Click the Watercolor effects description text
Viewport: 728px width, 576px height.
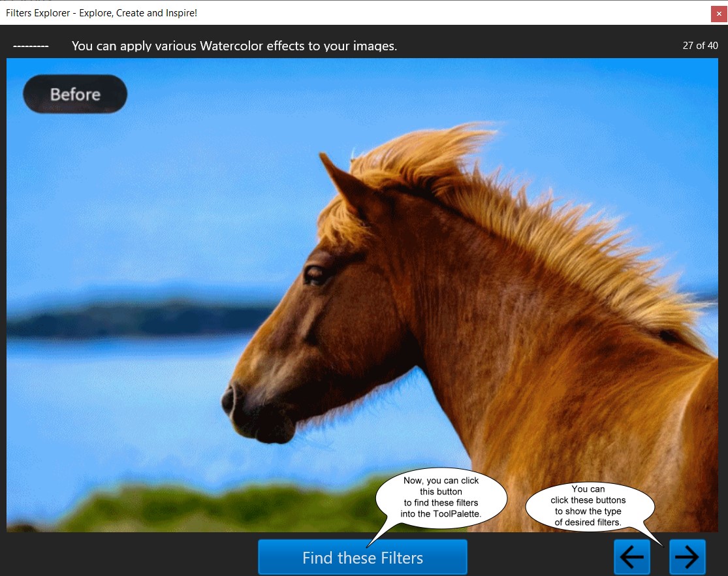click(234, 46)
